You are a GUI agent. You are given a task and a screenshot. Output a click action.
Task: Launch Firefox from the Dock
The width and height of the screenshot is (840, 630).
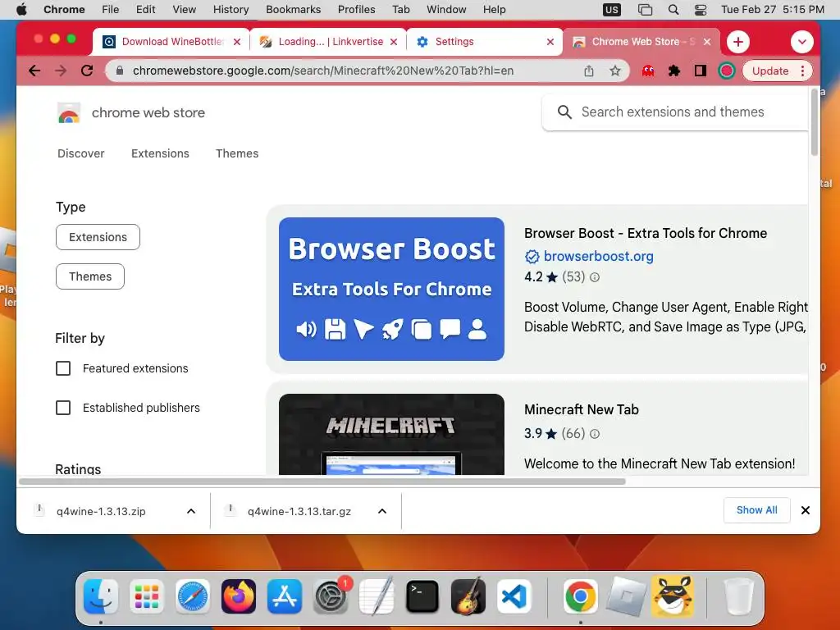[239, 596]
